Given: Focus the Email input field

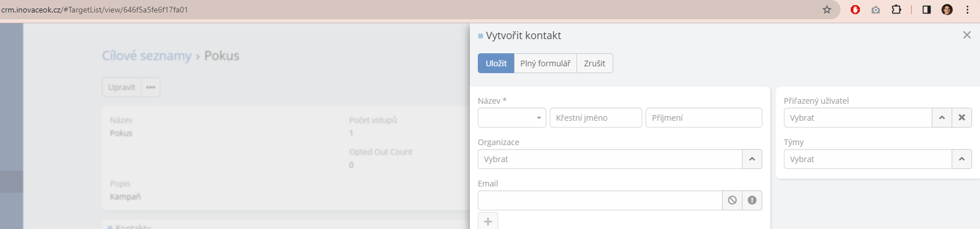Looking at the screenshot, I should pyautogui.click(x=600, y=201).
